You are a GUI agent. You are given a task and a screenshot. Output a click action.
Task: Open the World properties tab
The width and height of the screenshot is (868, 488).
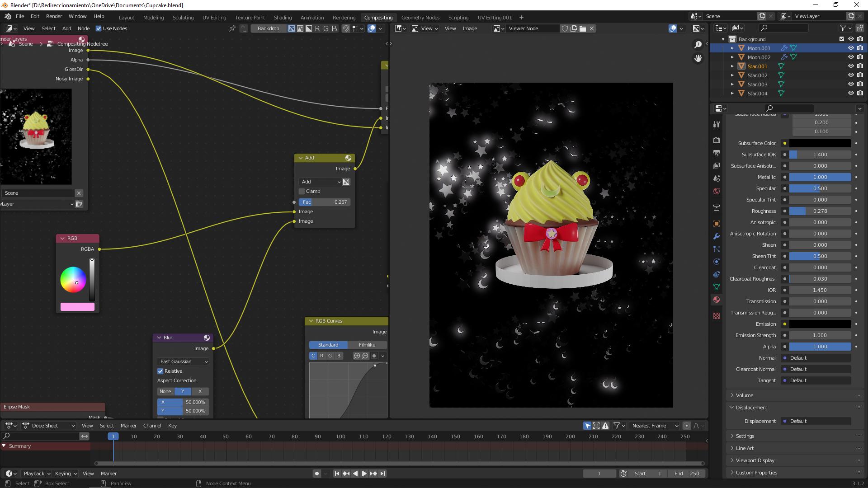(717, 191)
